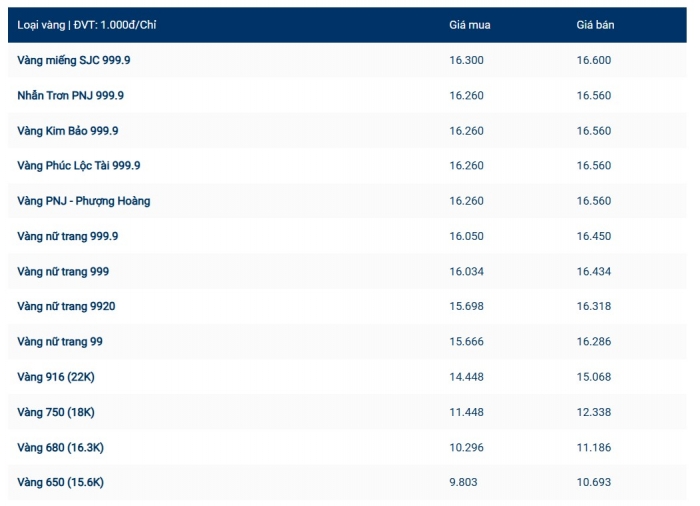Select the Nhẫn Trơn PNJ 999.9 label

click(70, 95)
